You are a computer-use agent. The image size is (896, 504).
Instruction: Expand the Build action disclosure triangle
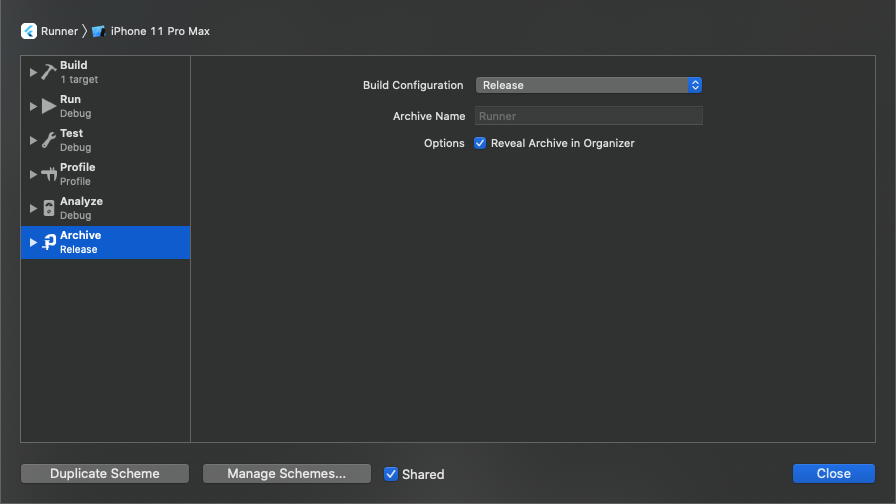(x=33, y=73)
